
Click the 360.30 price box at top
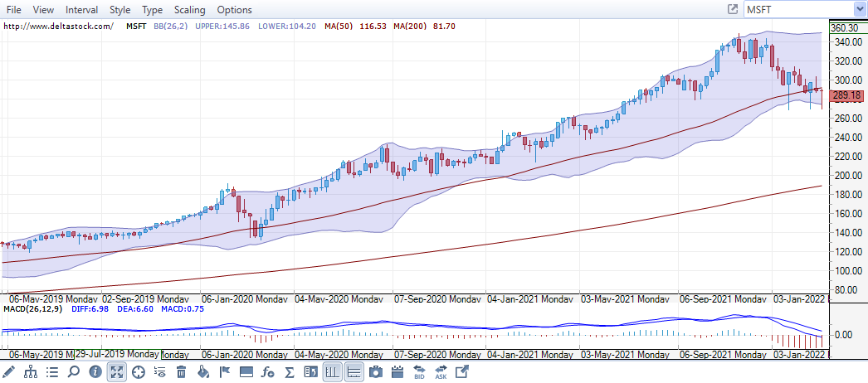tap(847, 28)
